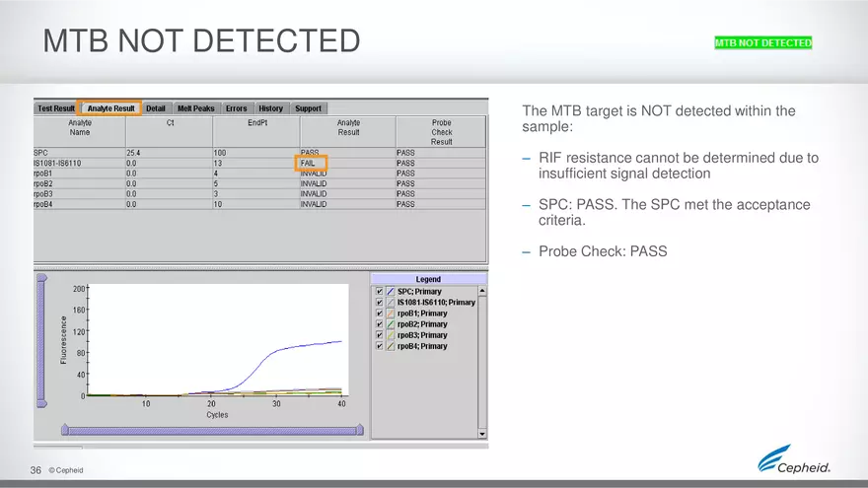Click the rpoB1 orange line icon in legend

pos(391,314)
